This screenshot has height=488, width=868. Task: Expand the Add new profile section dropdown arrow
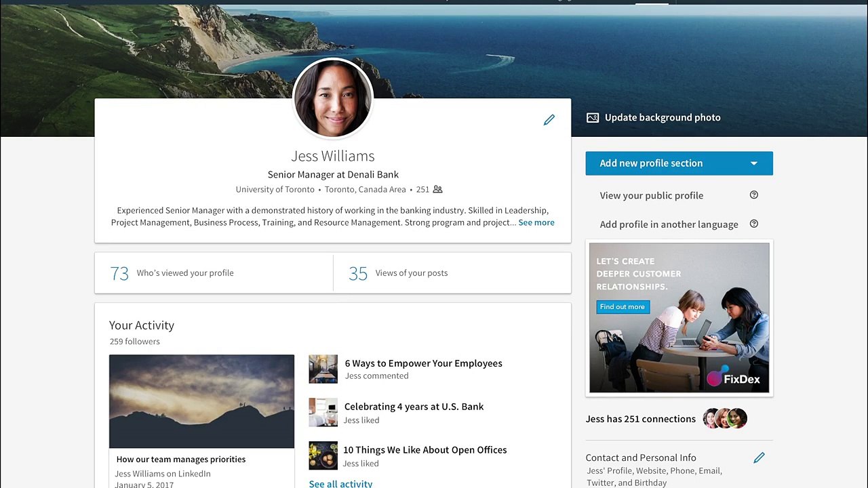(x=753, y=163)
